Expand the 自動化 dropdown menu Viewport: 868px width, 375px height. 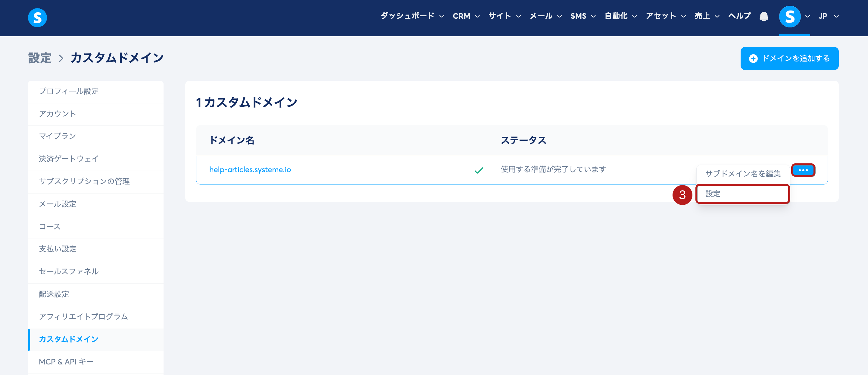pyautogui.click(x=621, y=16)
